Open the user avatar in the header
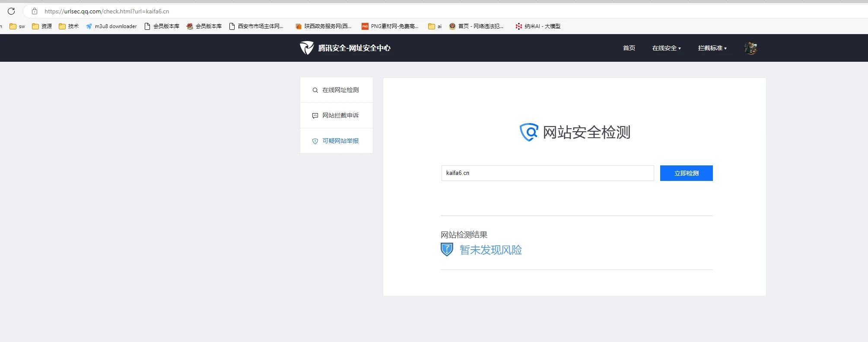 [751, 48]
